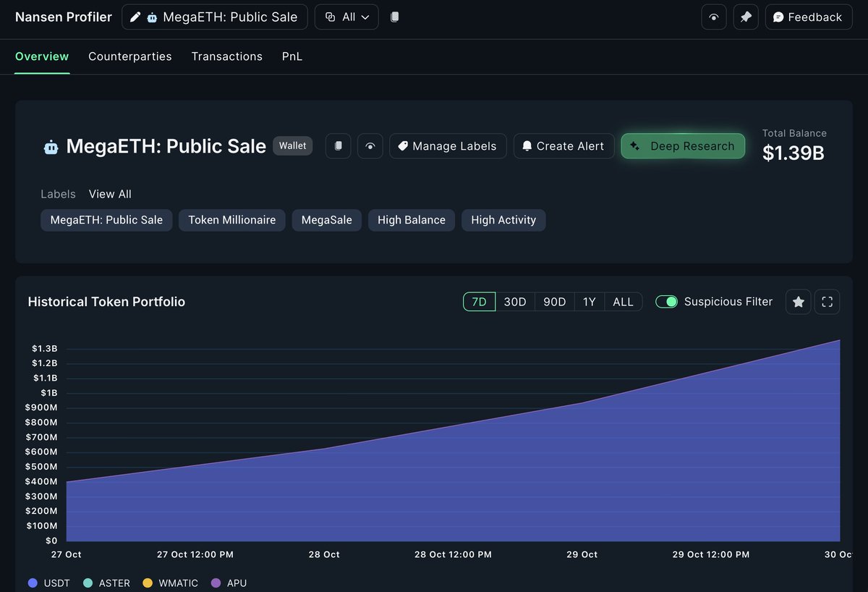Copy the wallet address using copy icon
The width and height of the screenshot is (868, 592).
[x=338, y=145]
